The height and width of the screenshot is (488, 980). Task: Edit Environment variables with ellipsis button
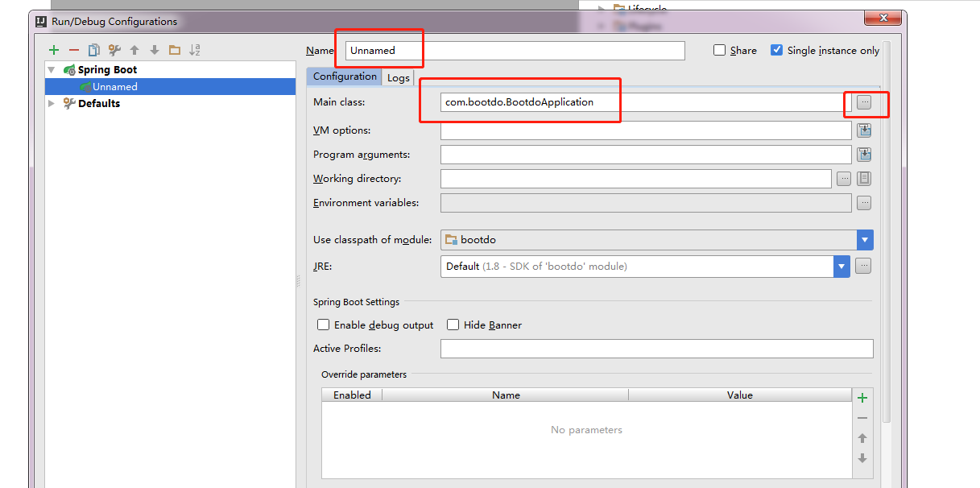pos(864,203)
